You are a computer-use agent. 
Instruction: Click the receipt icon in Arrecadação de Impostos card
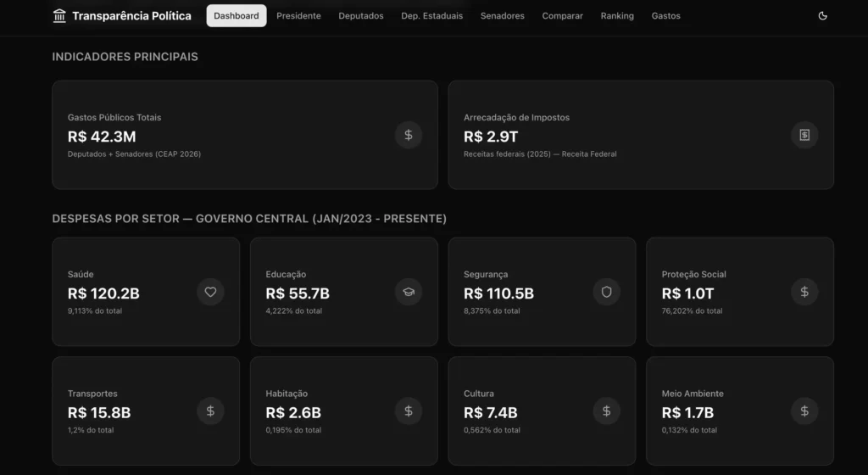pyautogui.click(x=804, y=135)
